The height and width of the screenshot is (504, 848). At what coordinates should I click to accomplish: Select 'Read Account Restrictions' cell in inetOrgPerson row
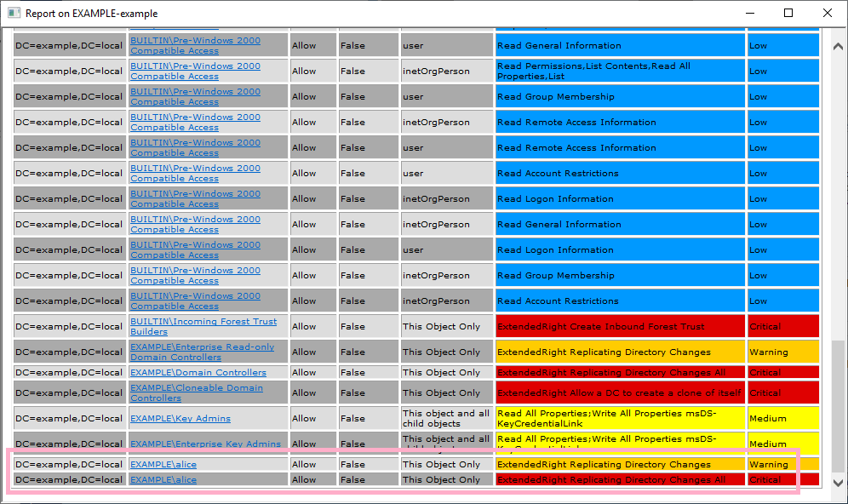[x=621, y=301]
